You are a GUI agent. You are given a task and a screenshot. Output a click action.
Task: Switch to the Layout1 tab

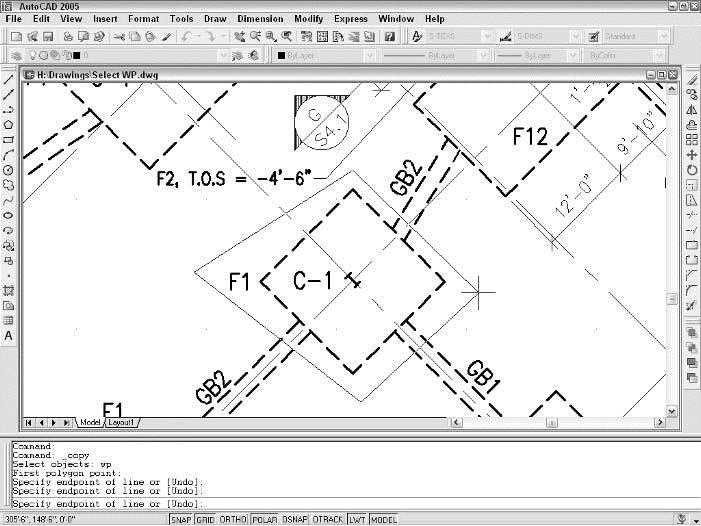coord(121,422)
